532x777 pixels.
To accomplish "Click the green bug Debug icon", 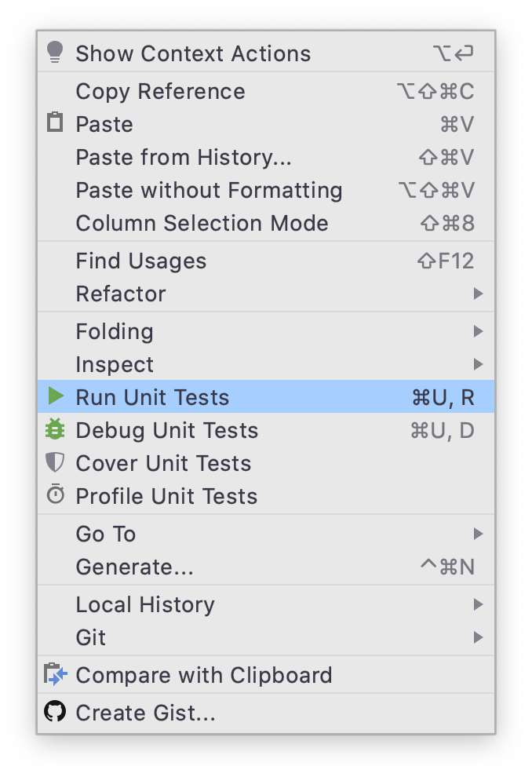I will (x=55, y=429).
